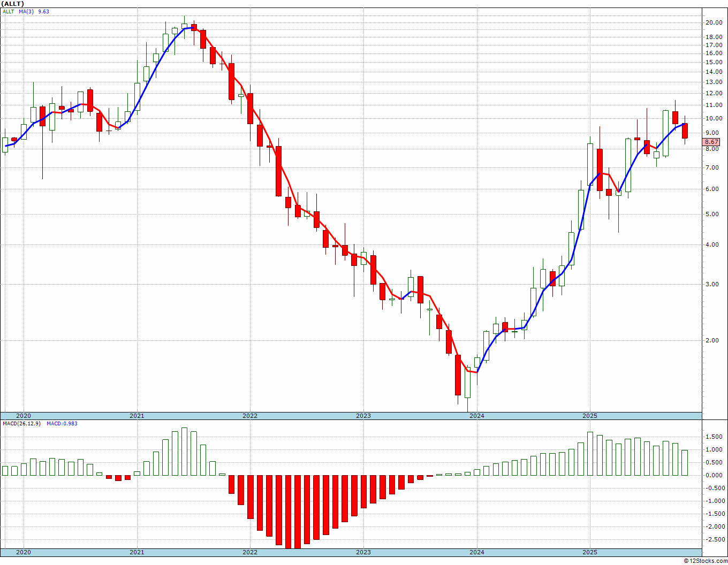
Task: Click the 9.00 price axis label
Action: [712, 133]
